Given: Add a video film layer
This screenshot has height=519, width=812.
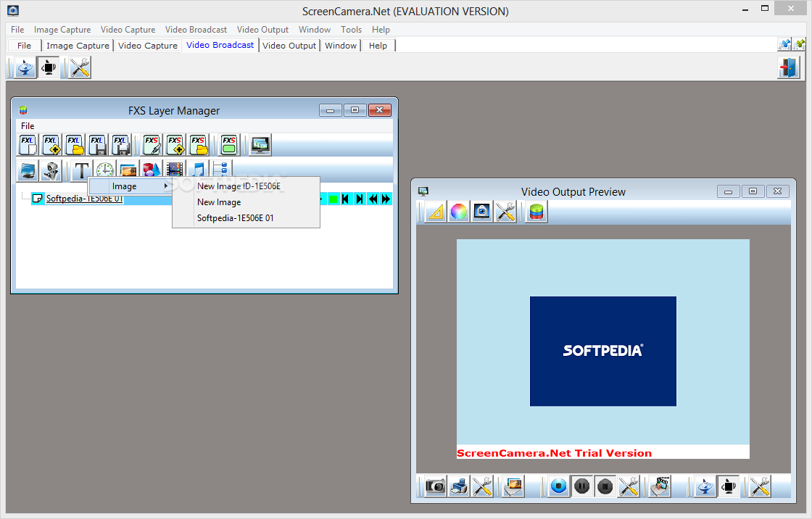Looking at the screenshot, I should tap(175, 169).
